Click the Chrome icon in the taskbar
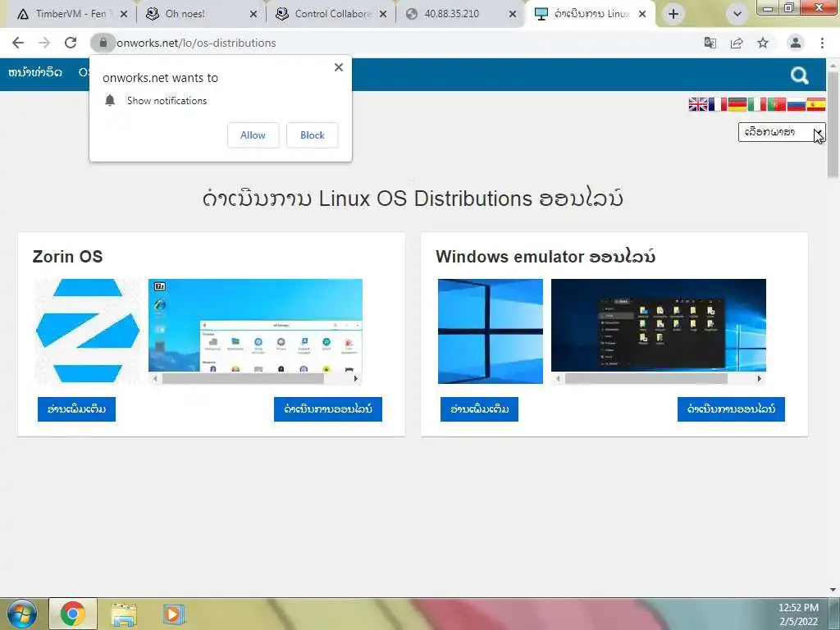 (x=73, y=614)
